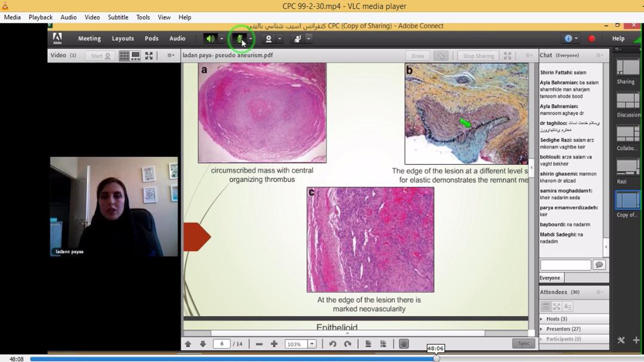644x362 pixels.
Task: Open the Pods menu
Action: point(151,39)
